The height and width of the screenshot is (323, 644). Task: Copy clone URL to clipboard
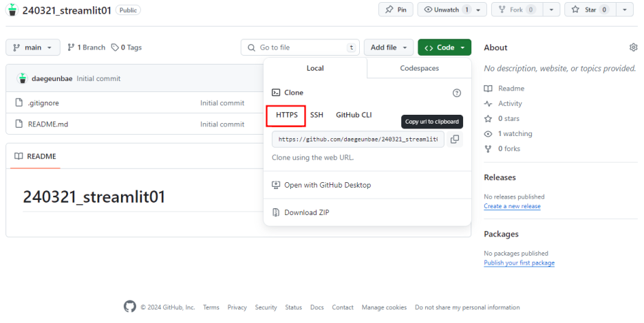coord(455,139)
